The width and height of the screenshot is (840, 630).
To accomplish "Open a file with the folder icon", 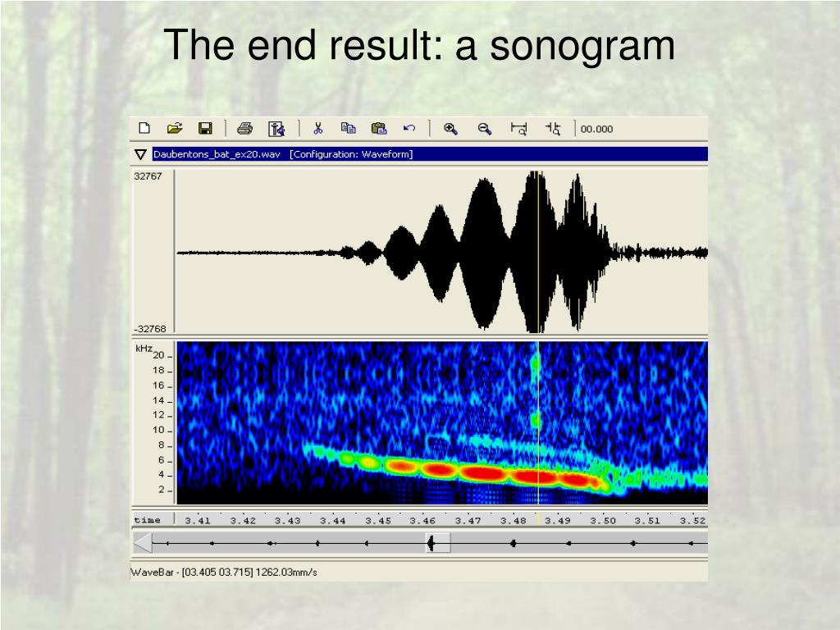I will (x=175, y=128).
